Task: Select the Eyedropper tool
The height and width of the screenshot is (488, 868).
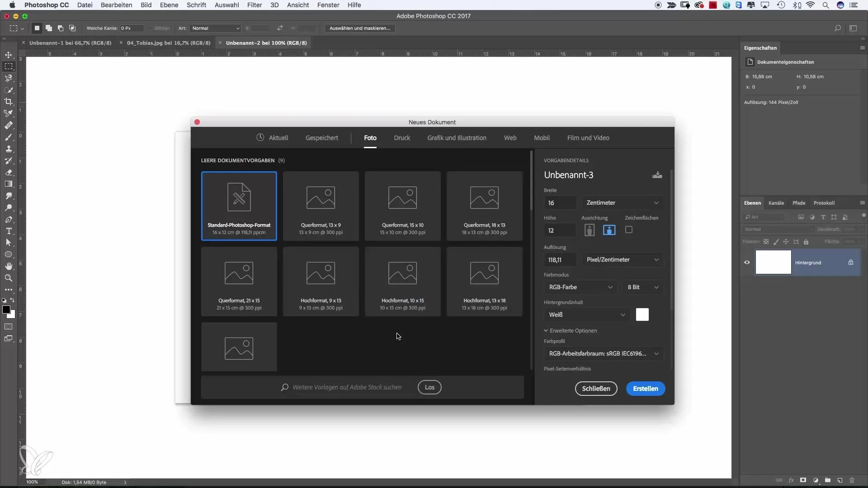Action: click(9, 113)
